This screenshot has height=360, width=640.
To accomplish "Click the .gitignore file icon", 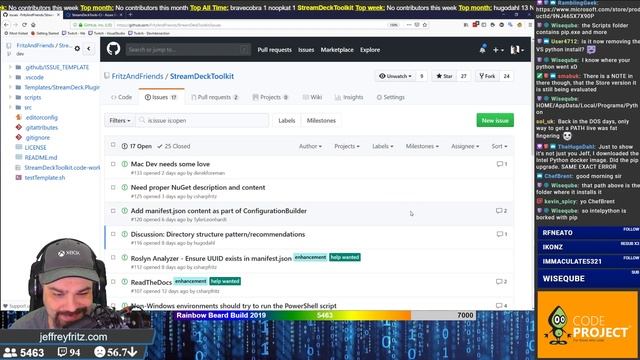I will click(x=18, y=138).
